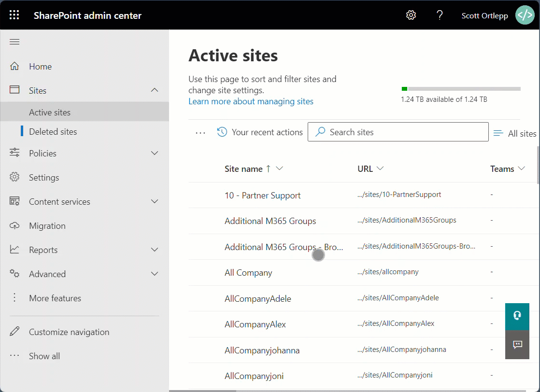Click the Reports chart icon
Image resolution: width=540 pixels, height=392 pixels.
(x=14, y=249)
